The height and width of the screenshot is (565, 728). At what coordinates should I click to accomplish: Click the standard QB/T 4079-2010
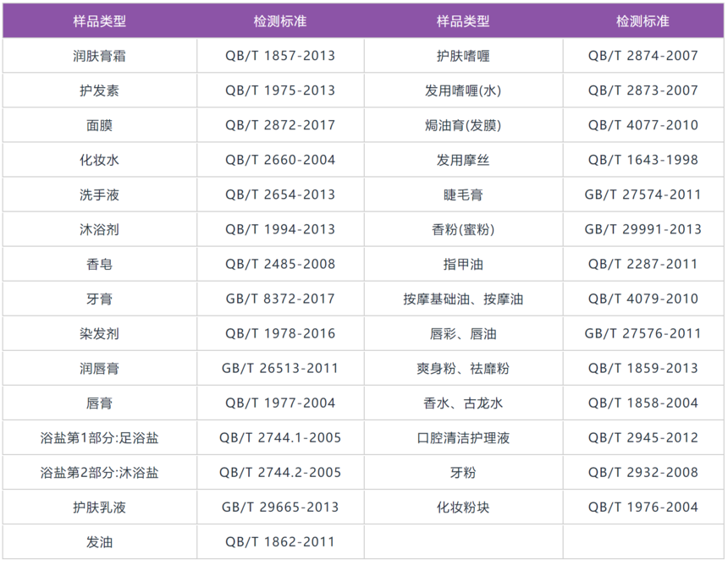tap(643, 299)
